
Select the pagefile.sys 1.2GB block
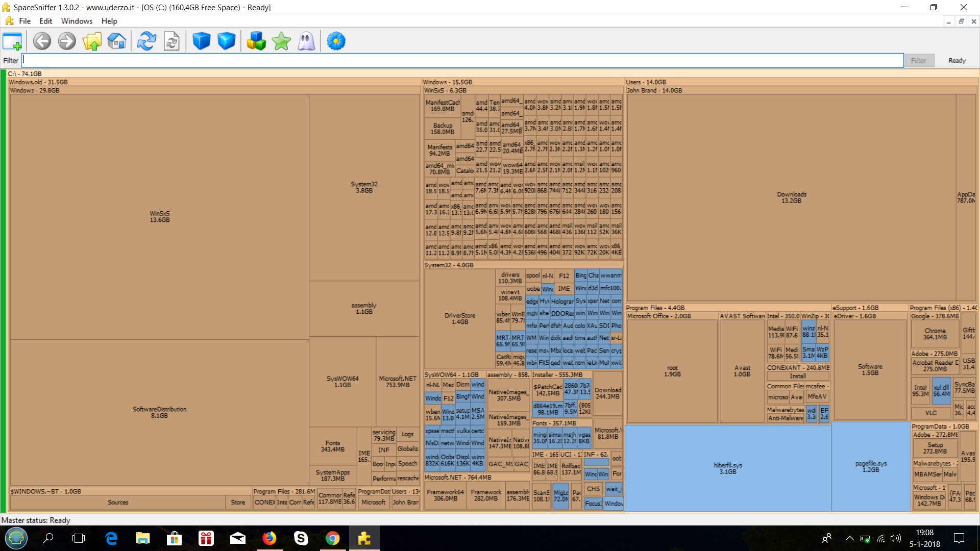871,466
